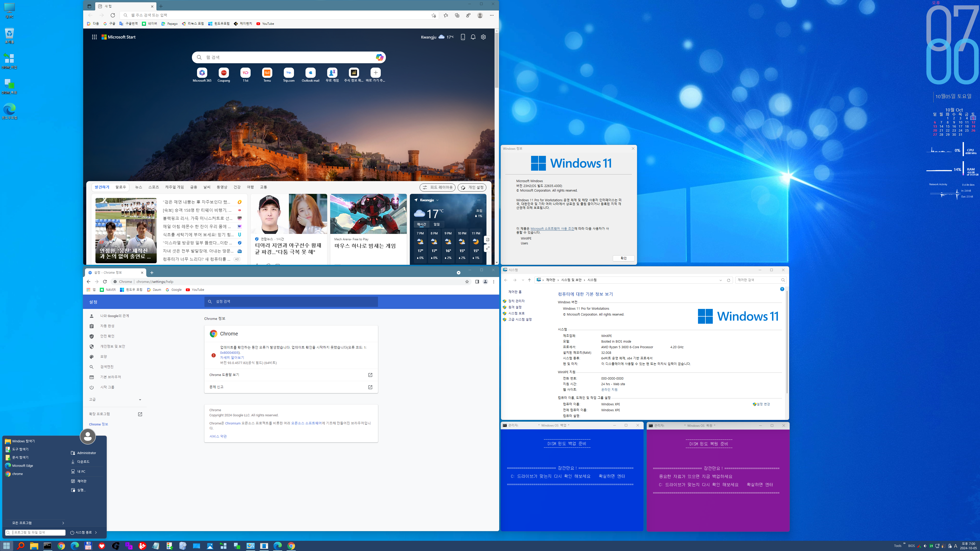Switch to the 팔로우 feed tab
This screenshot has height=551, width=980.
121,187
